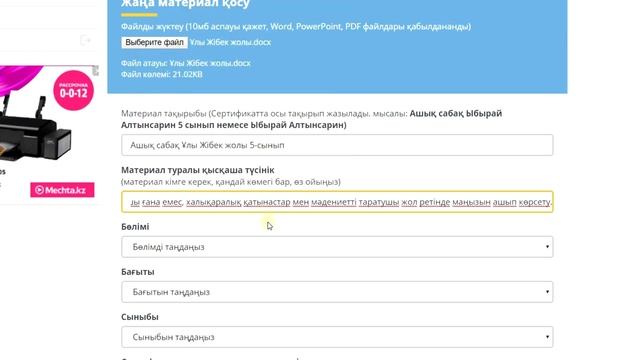
Task: Open the 'Сыныбын таңдаңыз' dropdown
Action: (x=337, y=337)
